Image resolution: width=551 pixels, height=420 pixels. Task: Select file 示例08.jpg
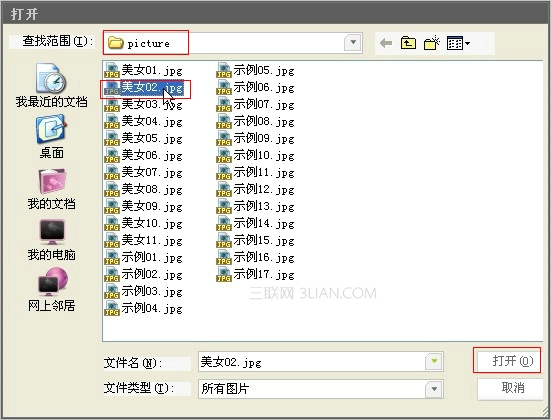[255, 122]
